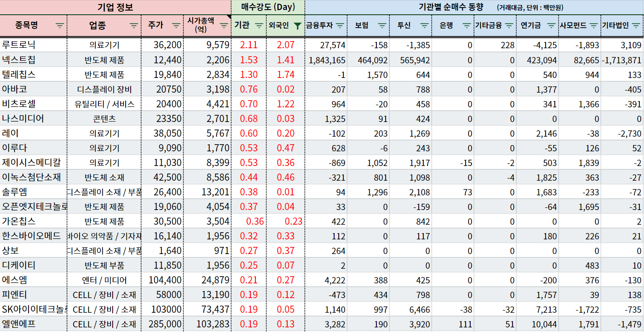The image size is (644, 332).
Task: Select the 연기금 value 10,044
Action: coord(538,324)
